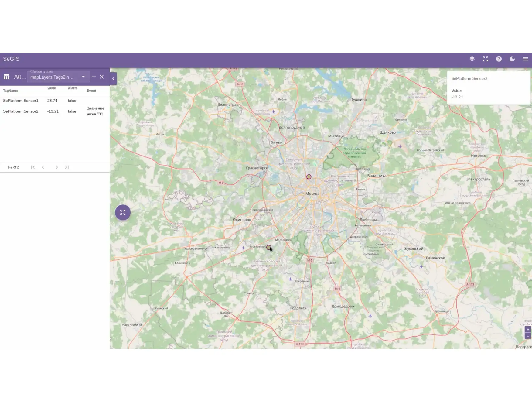Screen dimensions: 532x401
Task: Open the help icon with question mark
Action: [499, 59]
